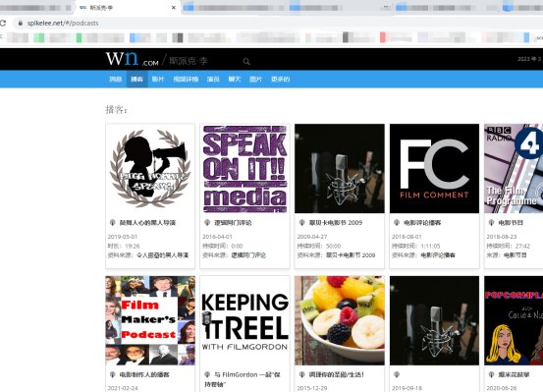
Task: Open the Film Maker's Podcast thumbnail
Action: (150, 320)
